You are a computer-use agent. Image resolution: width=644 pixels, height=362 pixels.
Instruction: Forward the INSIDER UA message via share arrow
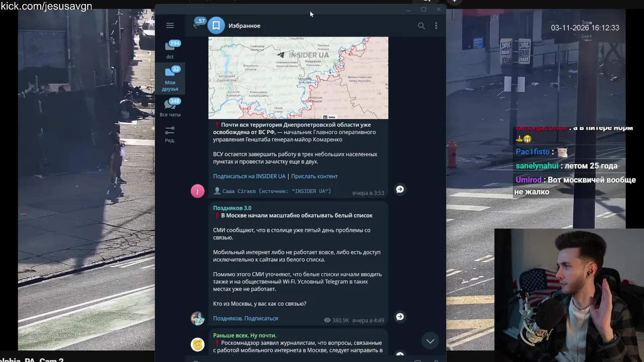(400, 190)
